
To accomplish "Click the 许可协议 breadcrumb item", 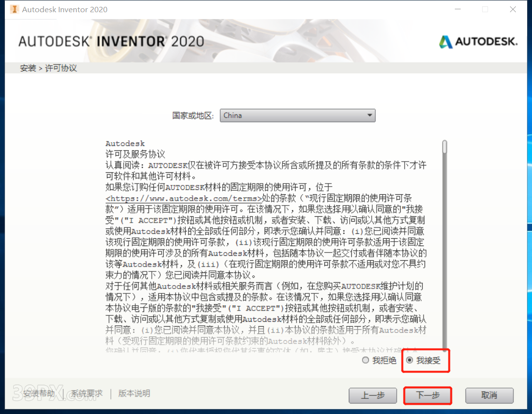I will (61, 68).
